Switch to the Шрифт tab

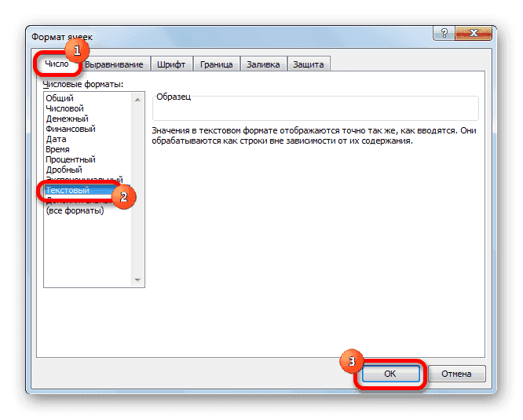pos(171,64)
